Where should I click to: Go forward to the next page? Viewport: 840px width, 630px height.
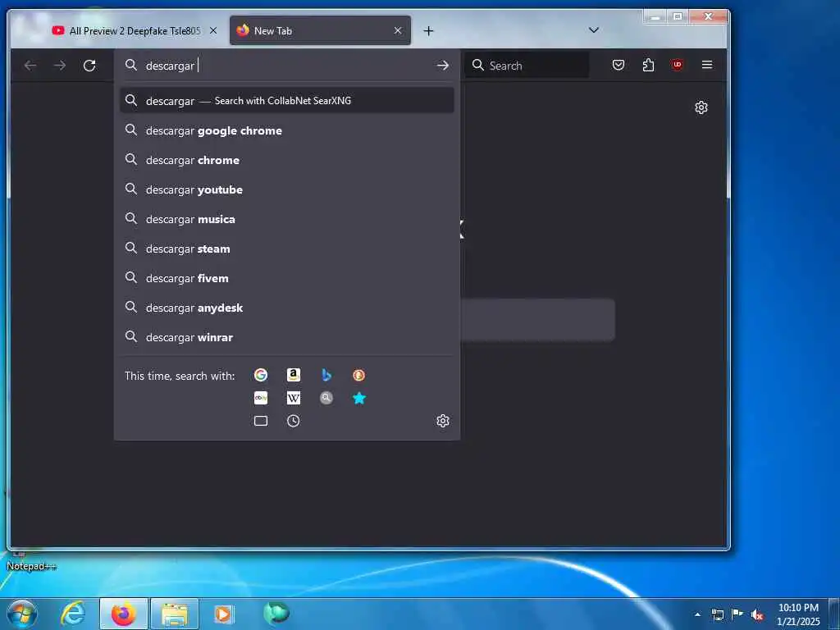point(60,66)
